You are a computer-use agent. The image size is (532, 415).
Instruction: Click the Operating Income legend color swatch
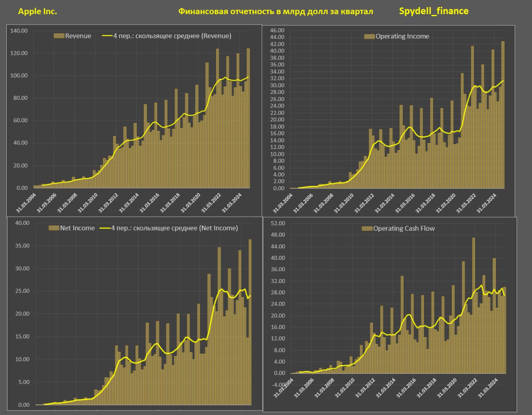tap(369, 37)
